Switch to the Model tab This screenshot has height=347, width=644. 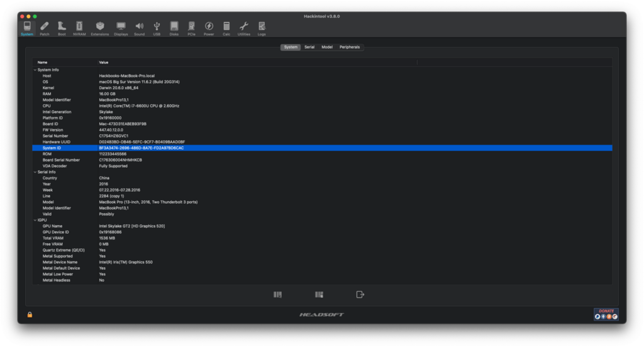point(327,47)
